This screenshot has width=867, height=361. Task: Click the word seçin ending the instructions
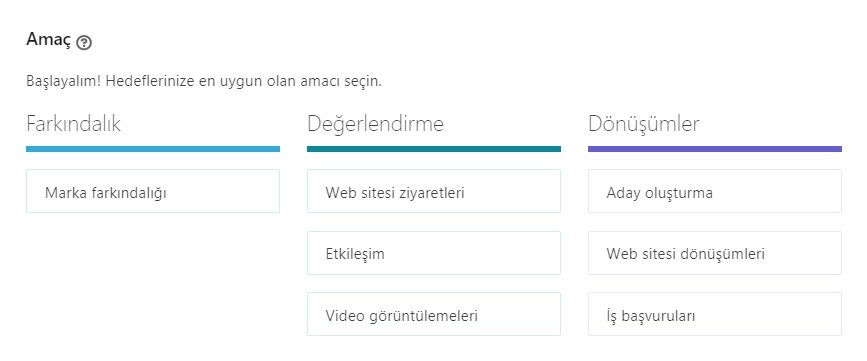361,82
